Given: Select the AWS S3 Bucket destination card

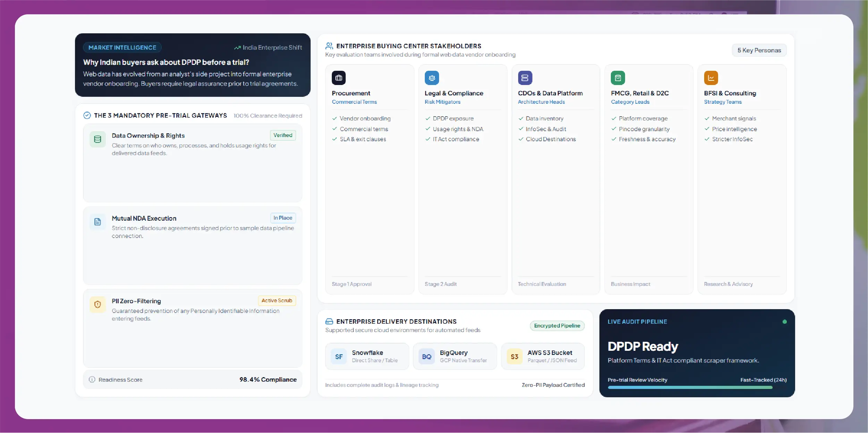Looking at the screenshot, I should tap(542, 356).
